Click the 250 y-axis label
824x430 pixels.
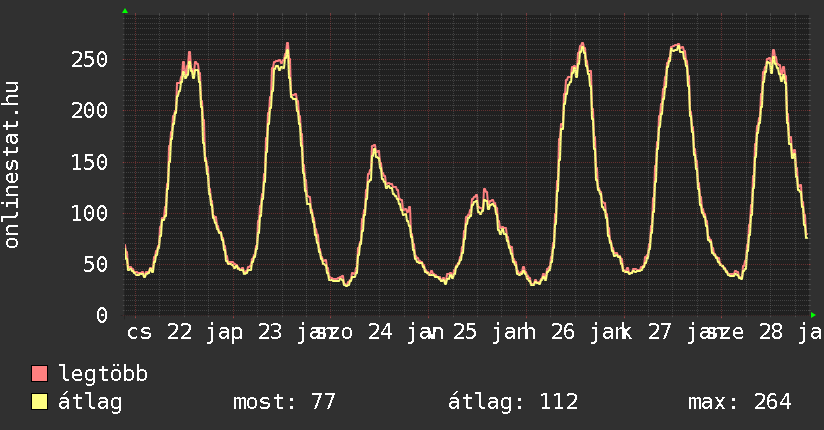89,60
